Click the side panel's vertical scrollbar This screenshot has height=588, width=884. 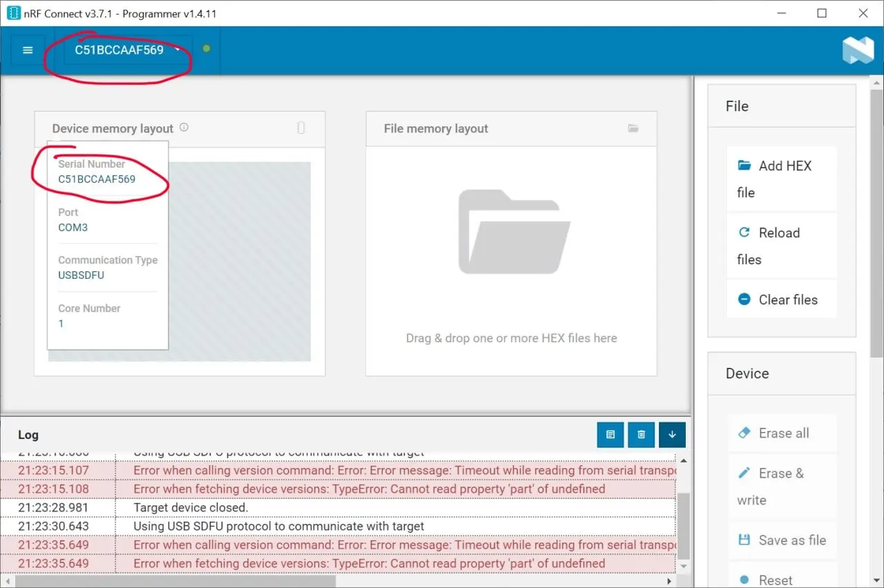(877, 224)
